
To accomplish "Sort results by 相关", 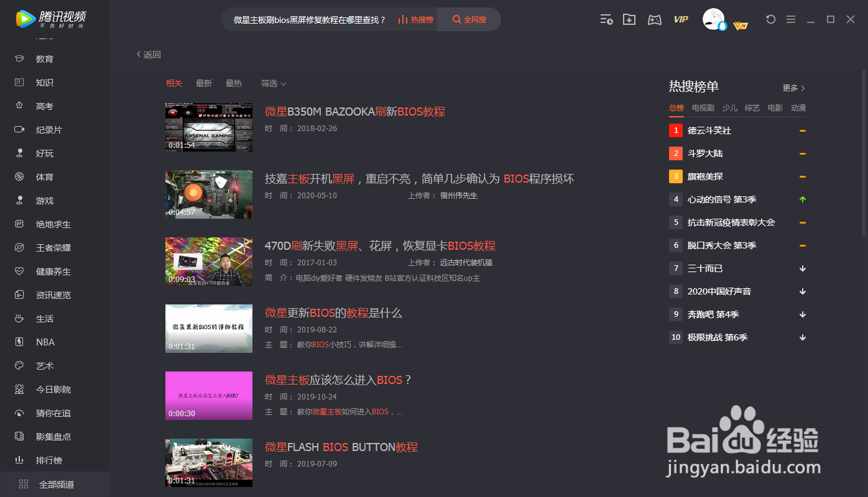I will click(174, 83).
